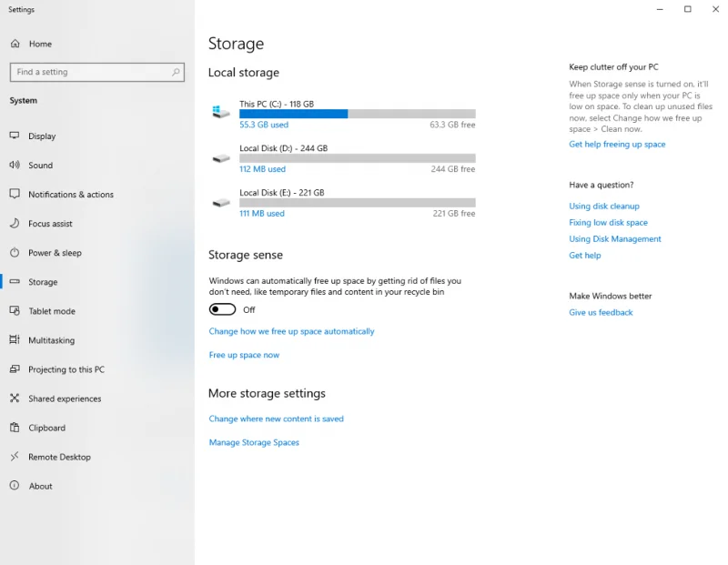This screenshot has height=565, width=728.
Task: Toggle Storage sense off switch
Action: click(x=222, y=308)
